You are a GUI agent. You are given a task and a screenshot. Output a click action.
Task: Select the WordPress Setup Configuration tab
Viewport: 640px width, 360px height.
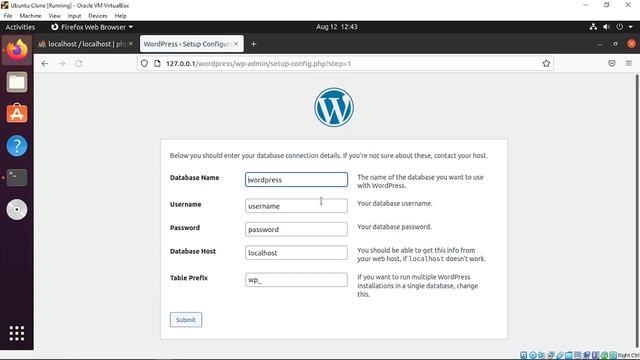(x=192, y=44)
